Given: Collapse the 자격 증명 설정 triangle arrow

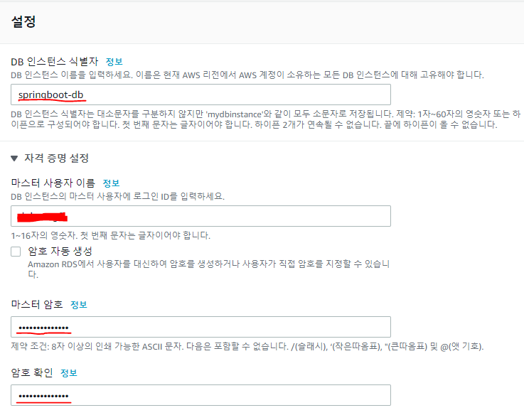Looking at the screenshot, I should [x=14, y=158].
